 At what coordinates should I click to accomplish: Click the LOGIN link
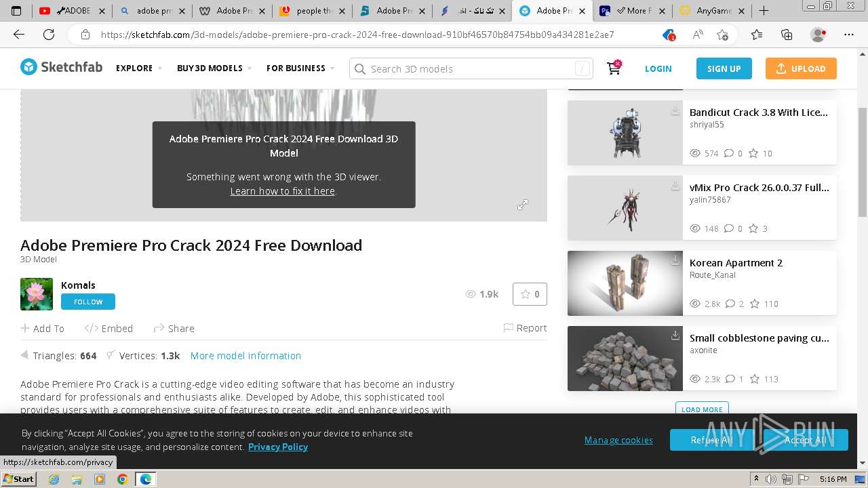658,68
